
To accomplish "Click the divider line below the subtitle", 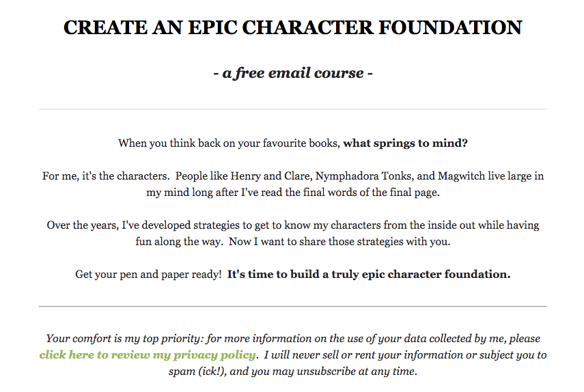I will click(293, 109).
